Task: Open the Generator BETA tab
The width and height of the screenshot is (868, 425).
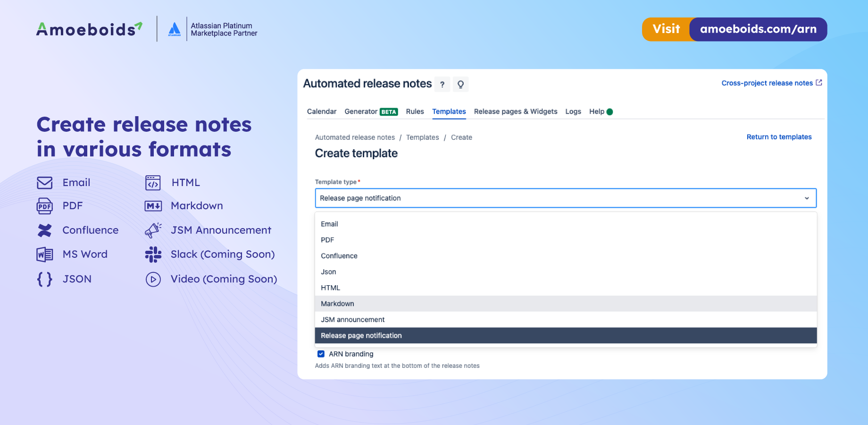Action: tap(371, 111)
